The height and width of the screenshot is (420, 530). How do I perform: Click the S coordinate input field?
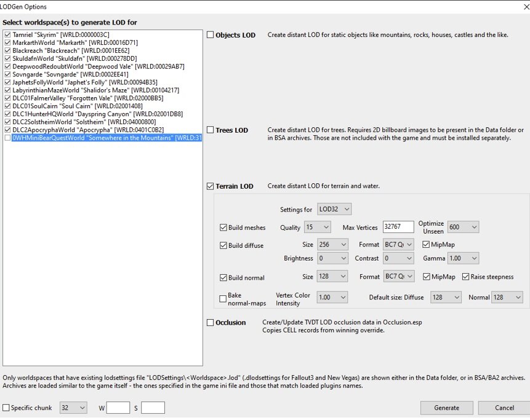pyautogui.click(x=153, y=408)
